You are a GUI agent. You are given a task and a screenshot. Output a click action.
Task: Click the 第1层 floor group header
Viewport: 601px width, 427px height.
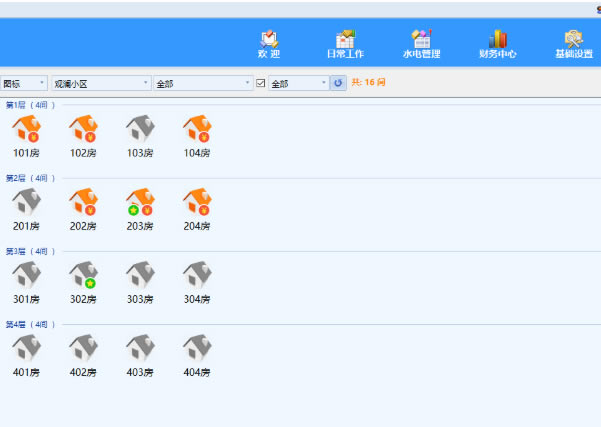[x=30, y=105]
